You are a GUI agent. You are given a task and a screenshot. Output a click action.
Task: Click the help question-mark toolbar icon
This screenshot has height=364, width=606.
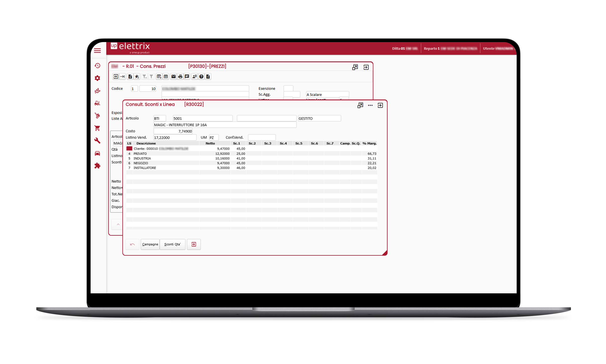point(201,77)
